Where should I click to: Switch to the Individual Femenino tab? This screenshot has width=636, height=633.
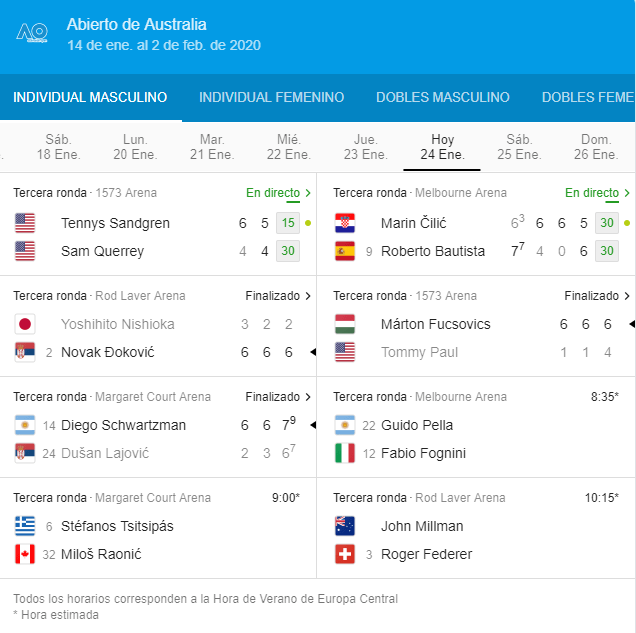pos(271,98)
